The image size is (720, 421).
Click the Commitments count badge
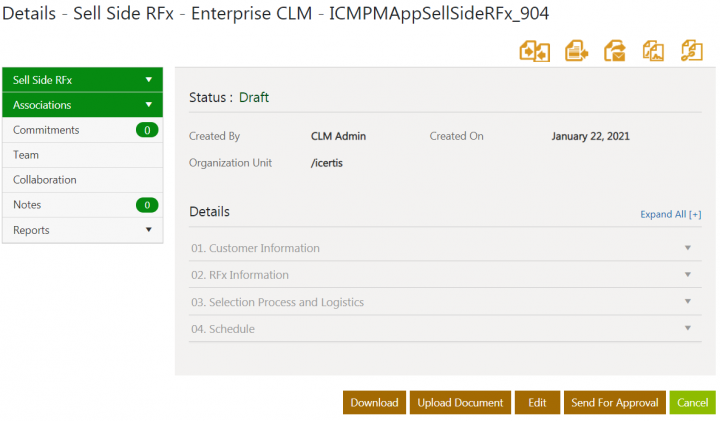pyautogui.click(x=147, y=130)
